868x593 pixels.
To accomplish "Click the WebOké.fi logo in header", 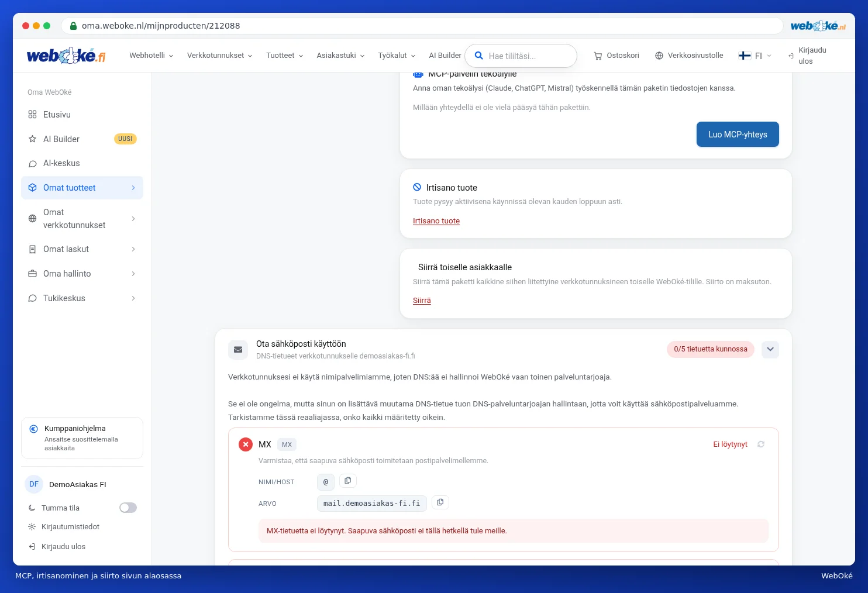I will (66, 56).
